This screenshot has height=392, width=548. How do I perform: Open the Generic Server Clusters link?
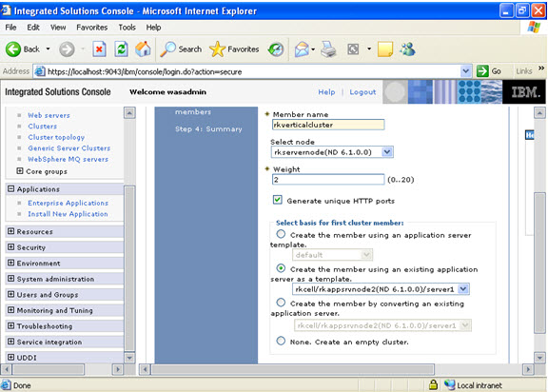pyautogui.click(x=69, y=148)
